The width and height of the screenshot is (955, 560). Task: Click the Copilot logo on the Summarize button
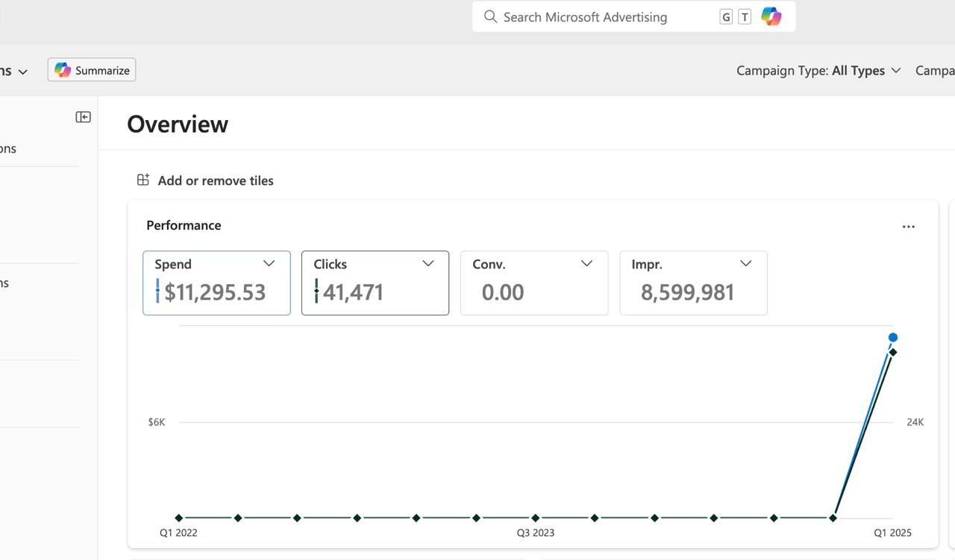click(x=63, y=70)
